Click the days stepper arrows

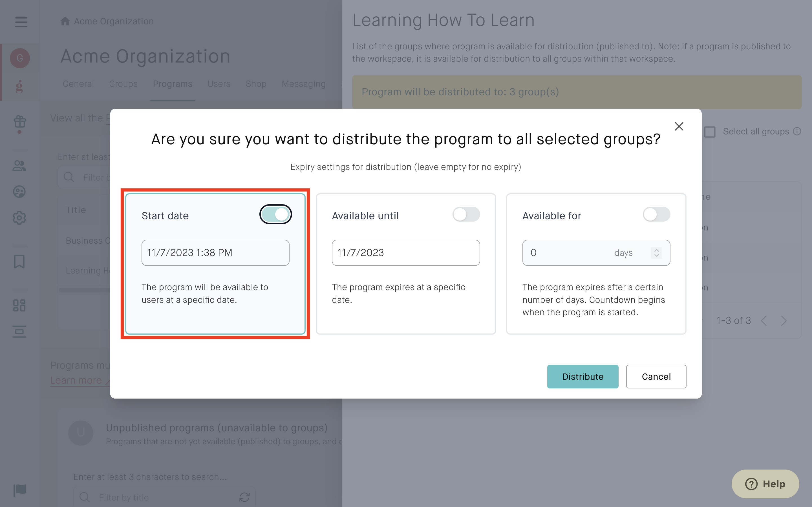point(656,252)
